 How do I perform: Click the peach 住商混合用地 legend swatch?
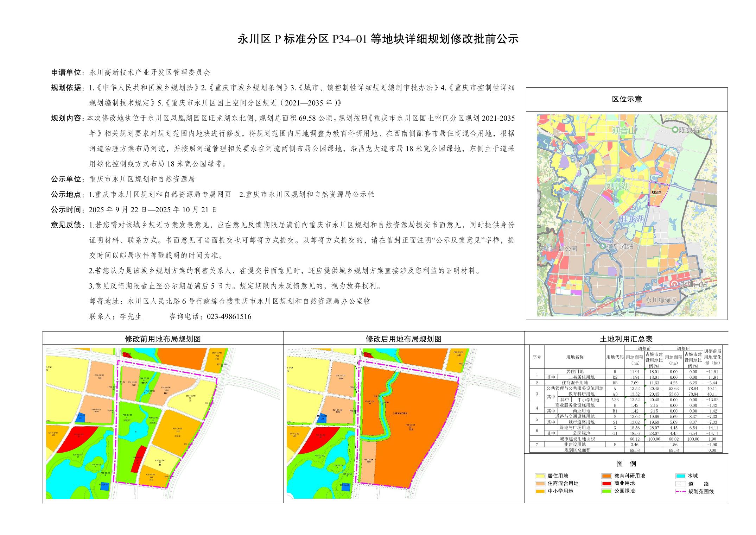[540, 484]
